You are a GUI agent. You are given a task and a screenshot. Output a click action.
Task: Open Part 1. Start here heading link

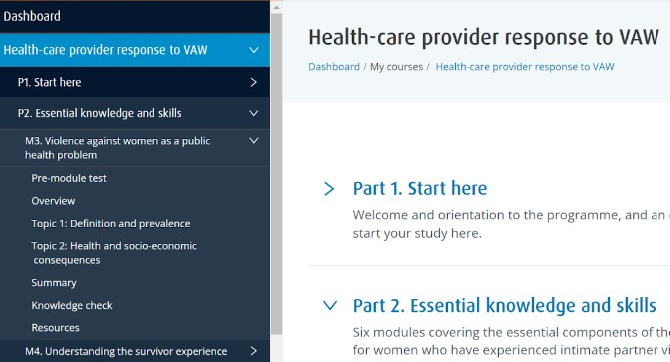[420, 188]
